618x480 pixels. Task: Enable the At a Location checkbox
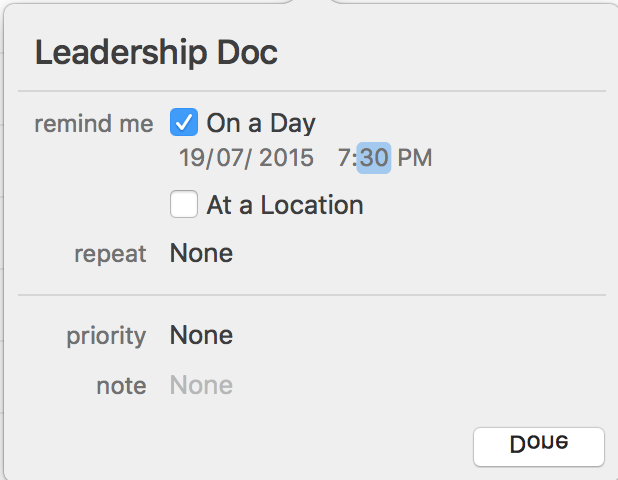coord(184,204)
